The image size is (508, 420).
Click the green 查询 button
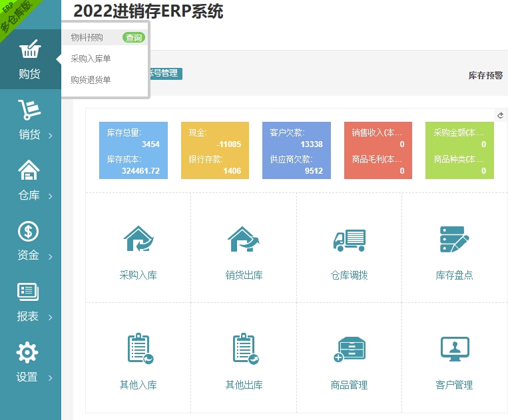(x=133, y=38)
